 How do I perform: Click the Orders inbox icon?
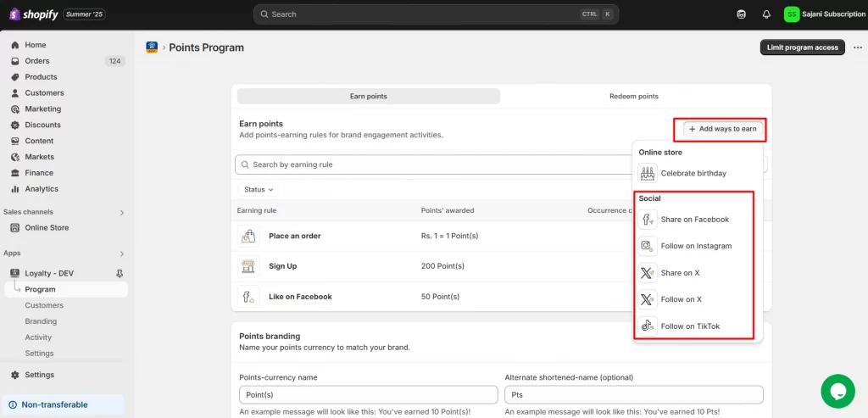coord(15,61)
